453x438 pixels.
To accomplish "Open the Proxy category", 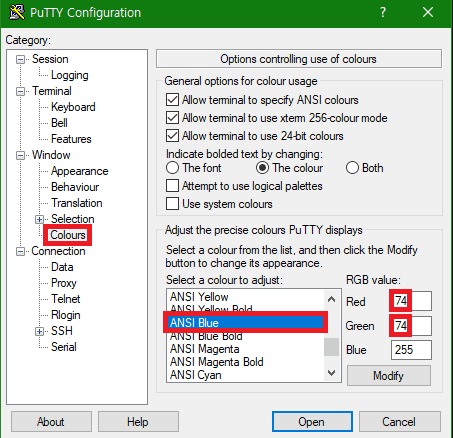I will 64,283.
